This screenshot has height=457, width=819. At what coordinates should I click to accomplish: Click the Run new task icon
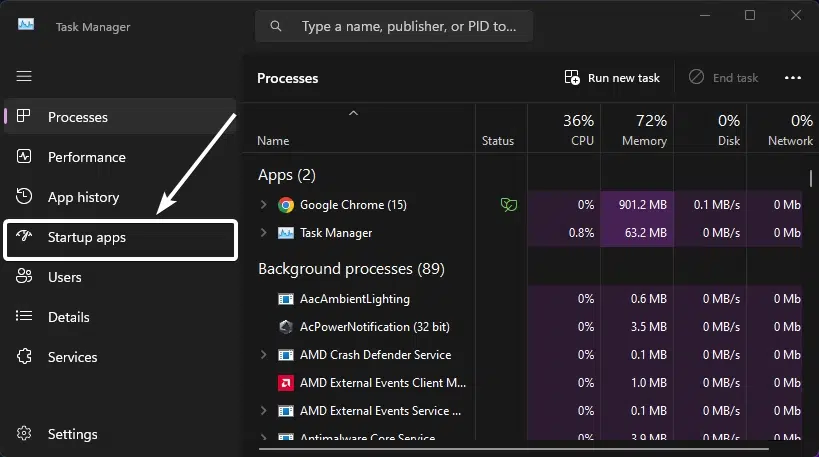point(572,77)
